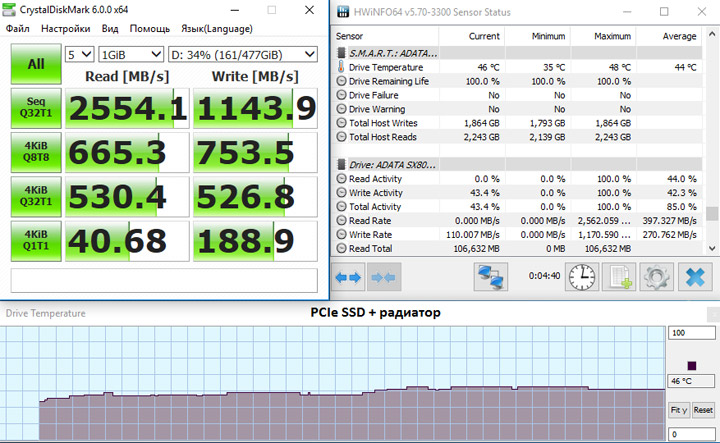
Task: Click the elapsed time 0:04:40 text
Action: 544,276
